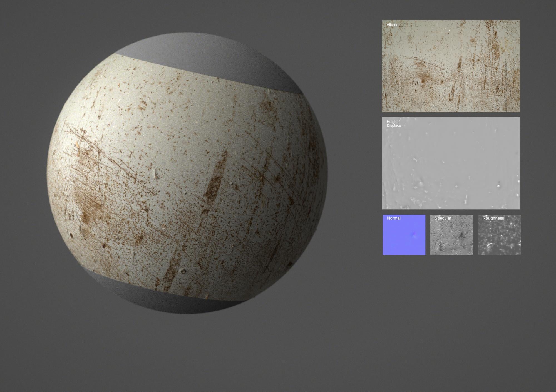Open the Albedo texture map thumbnail

[451, 66]
